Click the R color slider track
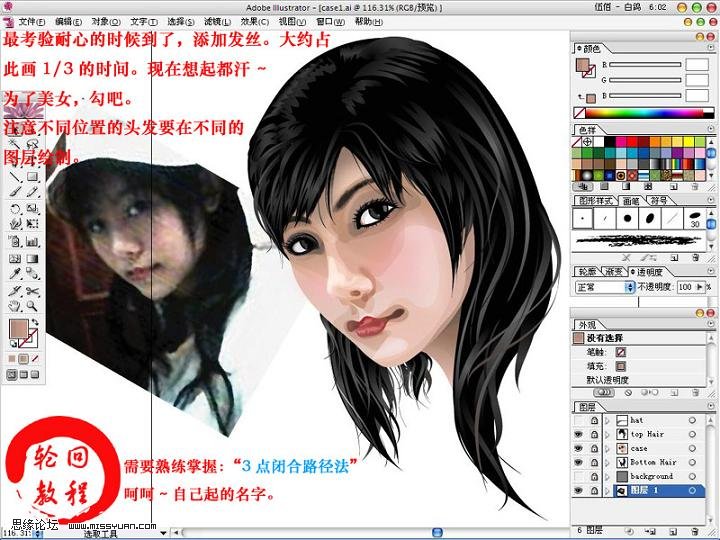The image size is (720, 540). click(645, 65)
